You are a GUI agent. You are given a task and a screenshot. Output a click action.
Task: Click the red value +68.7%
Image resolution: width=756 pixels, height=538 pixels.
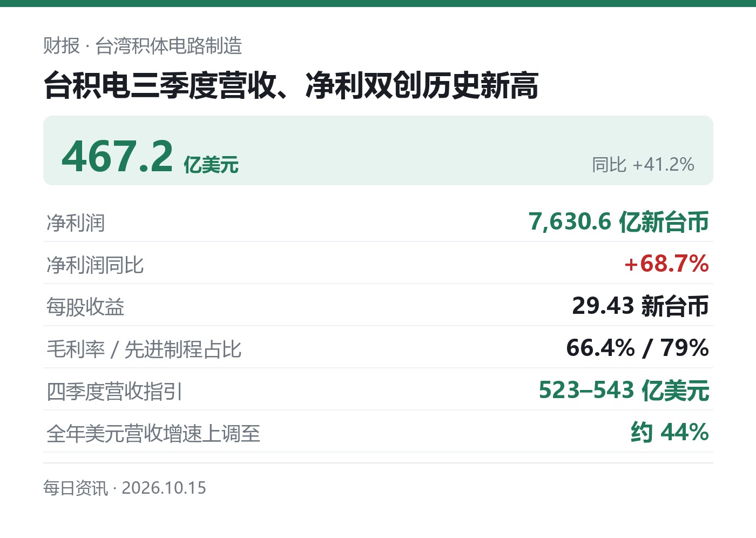tap(666, 264)
